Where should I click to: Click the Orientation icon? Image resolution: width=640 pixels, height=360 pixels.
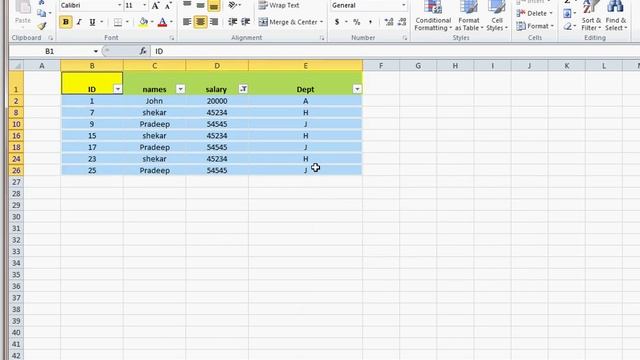(233, 5)
